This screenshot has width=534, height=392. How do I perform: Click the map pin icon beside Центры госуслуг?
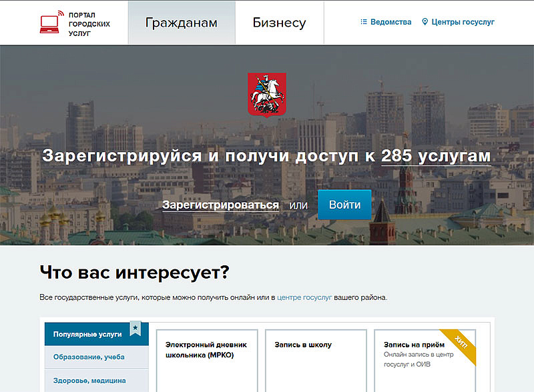[x=425, y=22]
